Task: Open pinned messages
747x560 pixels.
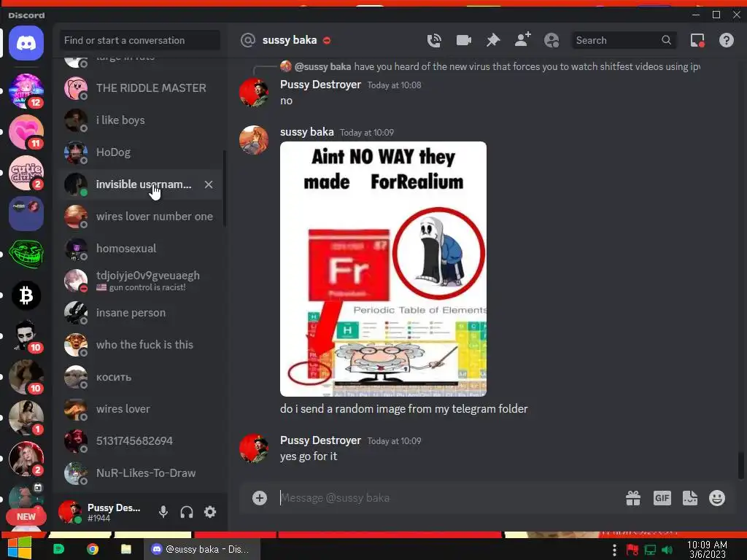Action: (493, 41)
